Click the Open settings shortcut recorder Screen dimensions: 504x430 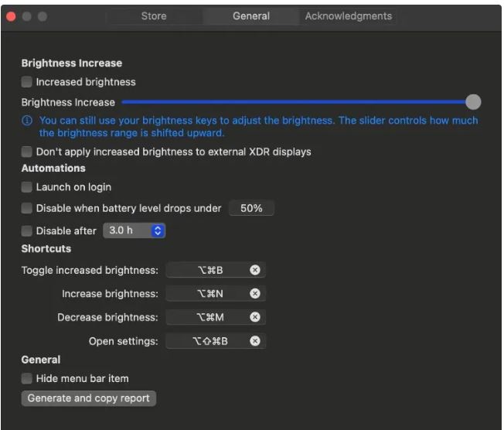tap(209, 341)
